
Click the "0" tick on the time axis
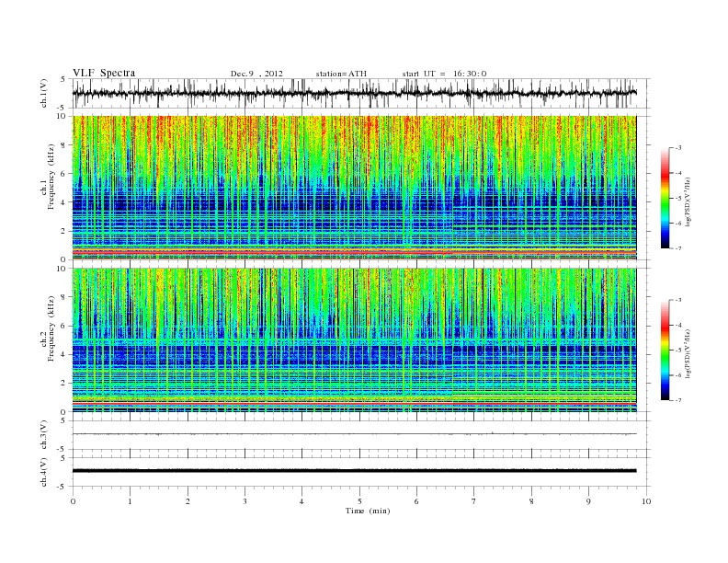[x=73, y=501]
